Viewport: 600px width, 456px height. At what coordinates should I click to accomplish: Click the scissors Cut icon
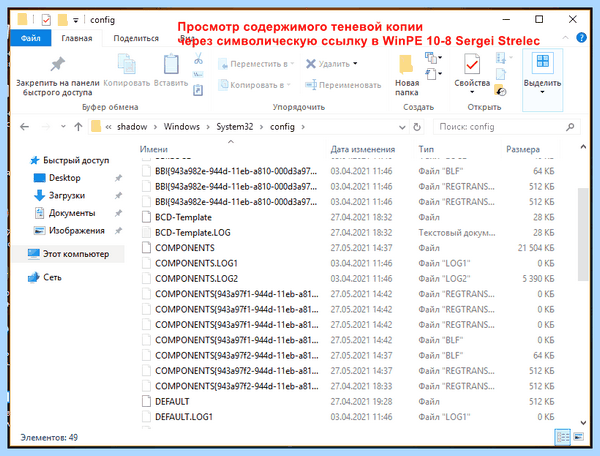198,58
